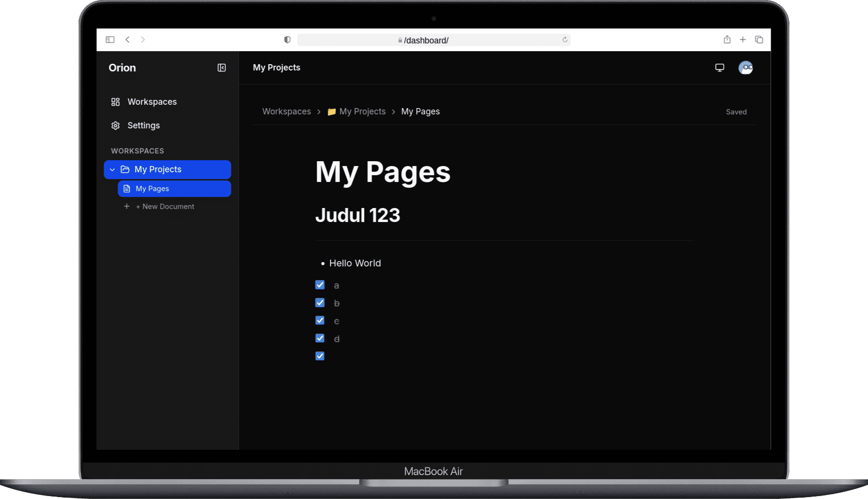Screen dimensions: 868x499
Task: Go back with browser back arrow
Action: [x=127, y=40]
